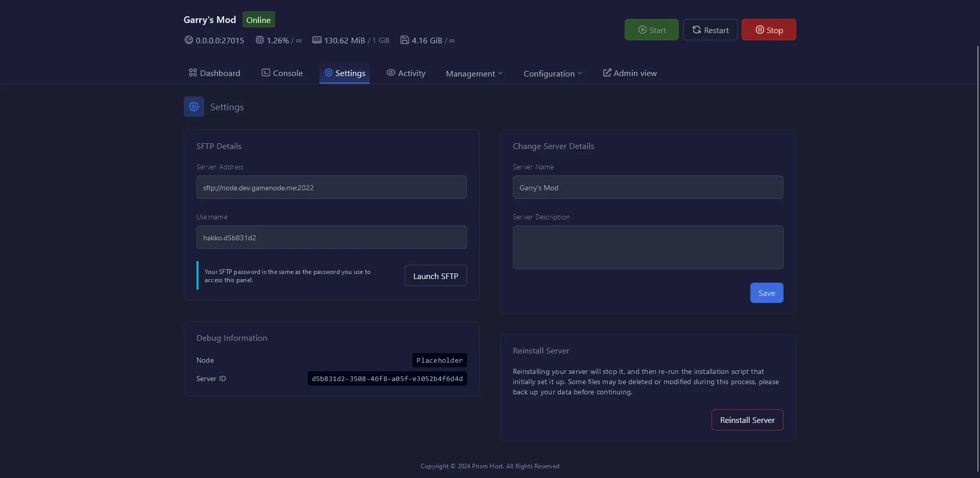The width and height of the screenshot is (980, 478).
Task: Open the Activity tab
Action: (411, 73)
